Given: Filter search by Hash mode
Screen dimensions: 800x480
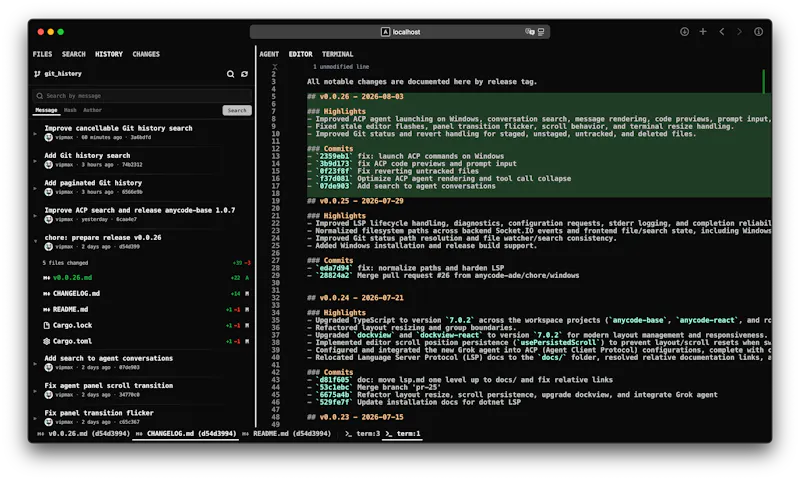Looking at the screenshot, I should [70, 110].
